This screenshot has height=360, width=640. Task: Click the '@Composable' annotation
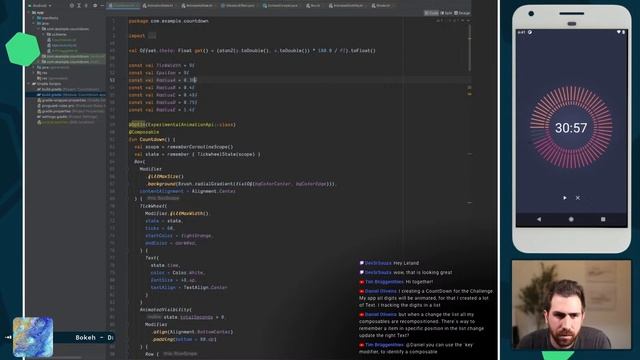coord(144,132)
